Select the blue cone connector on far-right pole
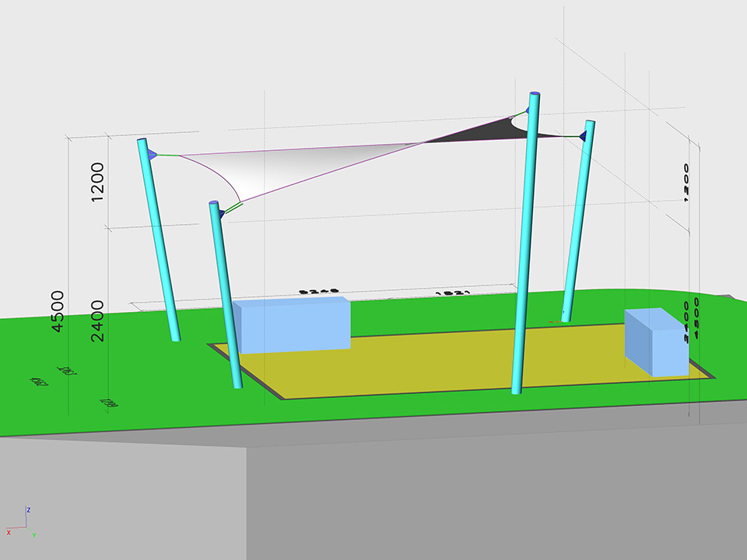 pos(582,136)
